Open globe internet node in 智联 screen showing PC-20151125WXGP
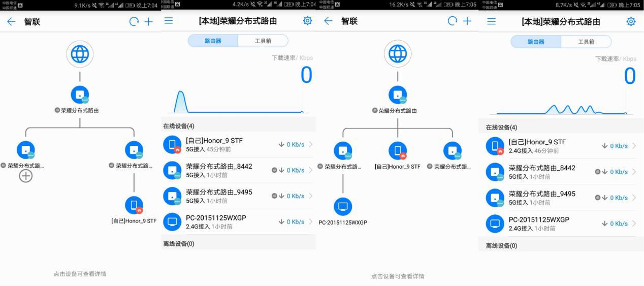Image resolution: width=644 pixels, height=286 pixels. click(x=398, y=53)
